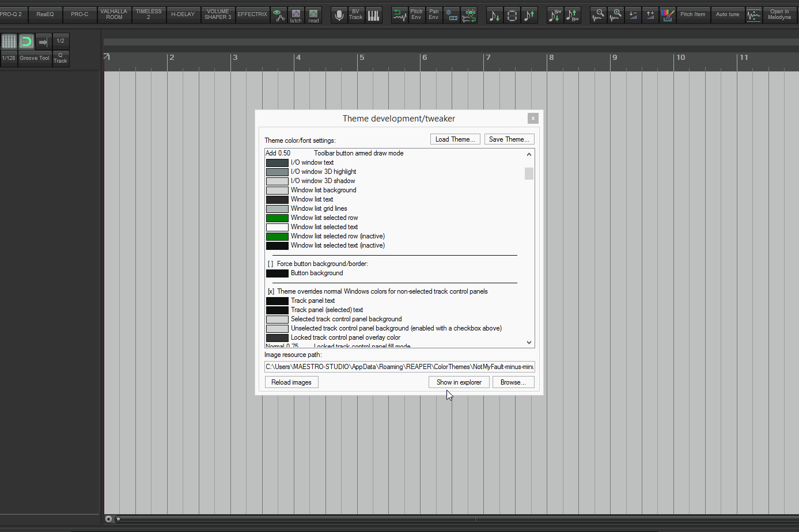The image size is (799, 532).
Task: Click the BV Track toolbar button
Action: (x=356, y=15)
